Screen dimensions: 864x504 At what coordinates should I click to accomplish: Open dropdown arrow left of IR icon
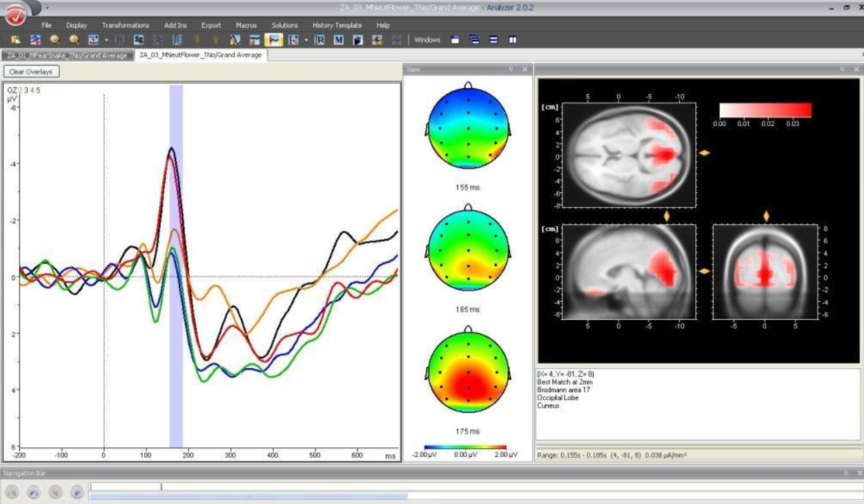click(x=306, y=40)
